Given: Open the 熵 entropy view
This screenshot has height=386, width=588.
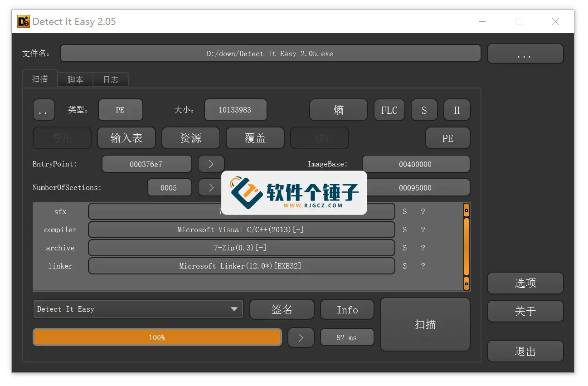Looking at the screenshot, I should [x=338, y=110].
